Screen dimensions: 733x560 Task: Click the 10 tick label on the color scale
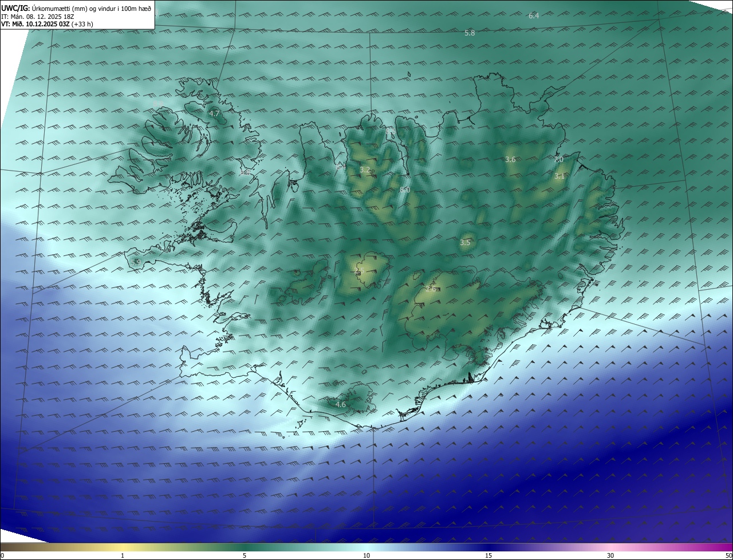point(366,555)
